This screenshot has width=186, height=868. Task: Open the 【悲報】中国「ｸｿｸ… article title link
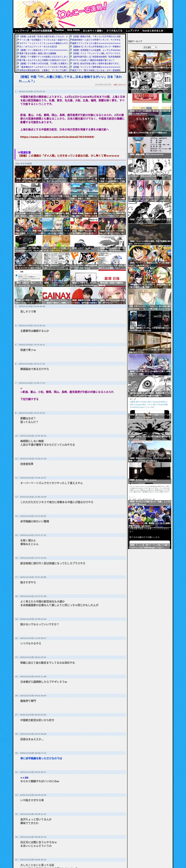click(70, 79)
